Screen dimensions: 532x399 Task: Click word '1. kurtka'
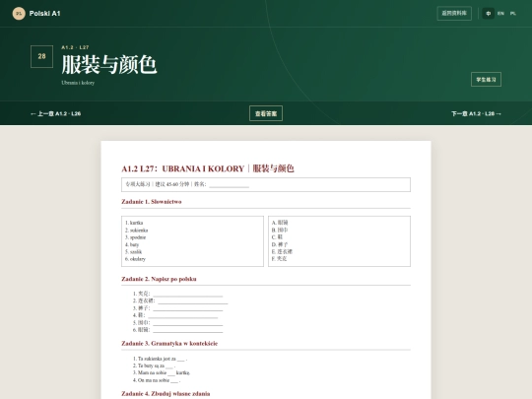pyautogui.click(x=134, y=223)
